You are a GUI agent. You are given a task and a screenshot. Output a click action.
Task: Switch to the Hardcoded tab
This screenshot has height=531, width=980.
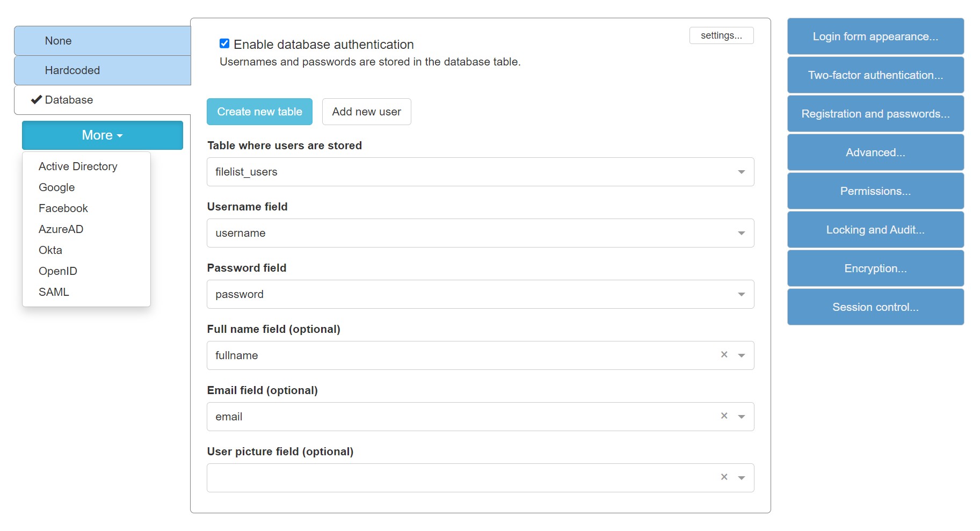click(x=102, y=70)
